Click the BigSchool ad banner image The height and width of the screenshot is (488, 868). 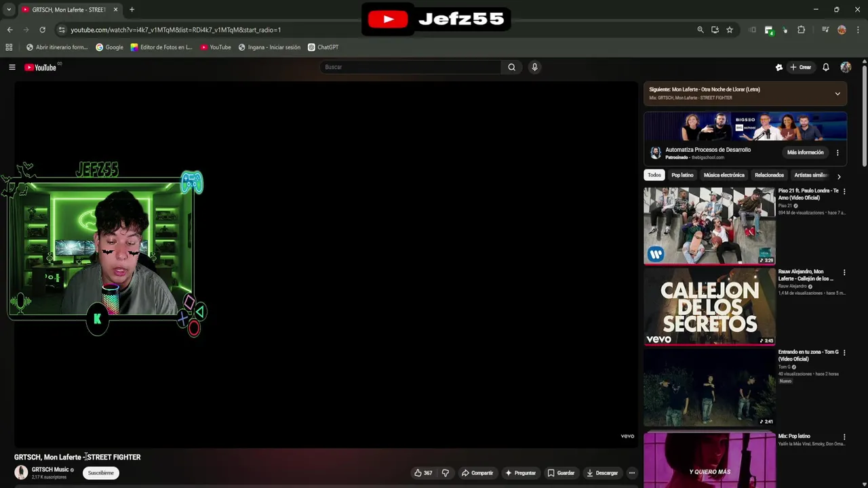745,126
